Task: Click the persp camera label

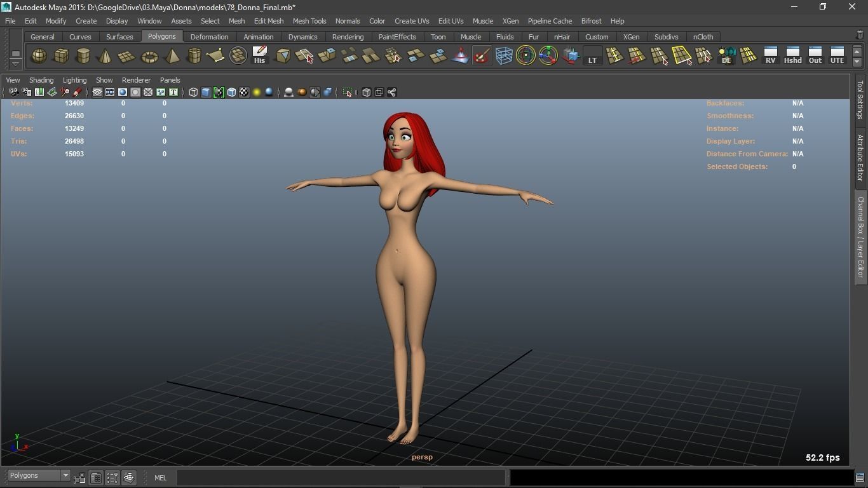Action: coord(422,457)
